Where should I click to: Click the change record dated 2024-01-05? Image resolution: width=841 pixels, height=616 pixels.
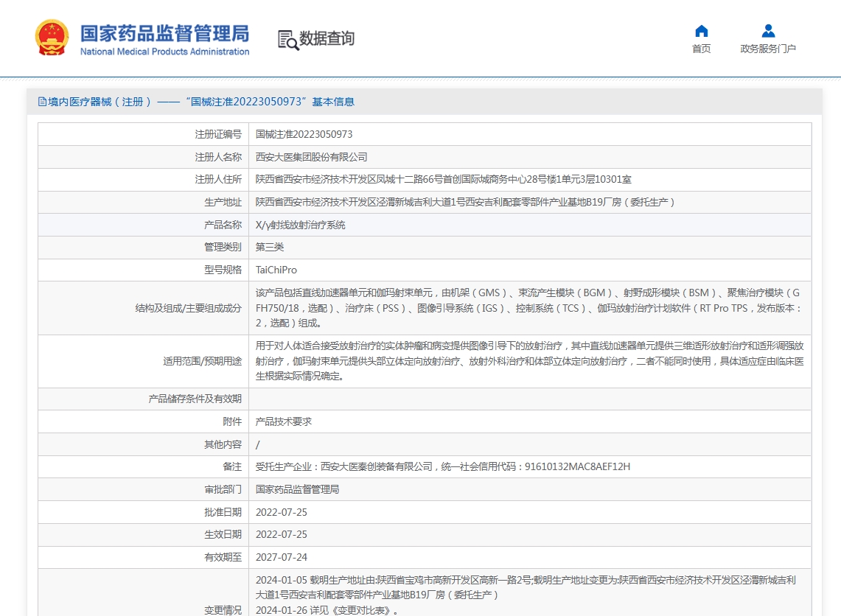click(526, 587)
